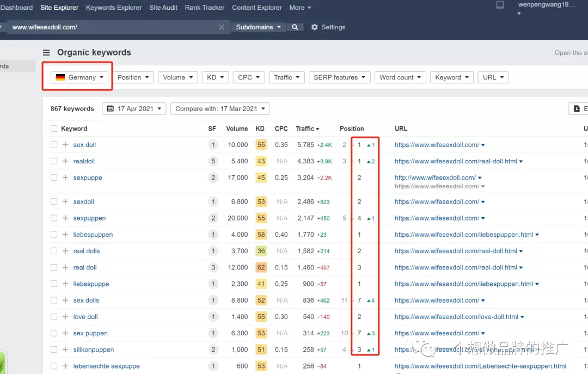Check the box for 'realdoll' row

[x=54, y=161]
